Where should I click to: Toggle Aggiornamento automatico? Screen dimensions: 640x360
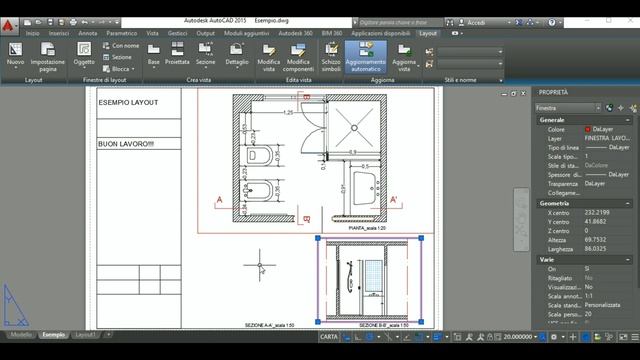[x=366, y=57]
